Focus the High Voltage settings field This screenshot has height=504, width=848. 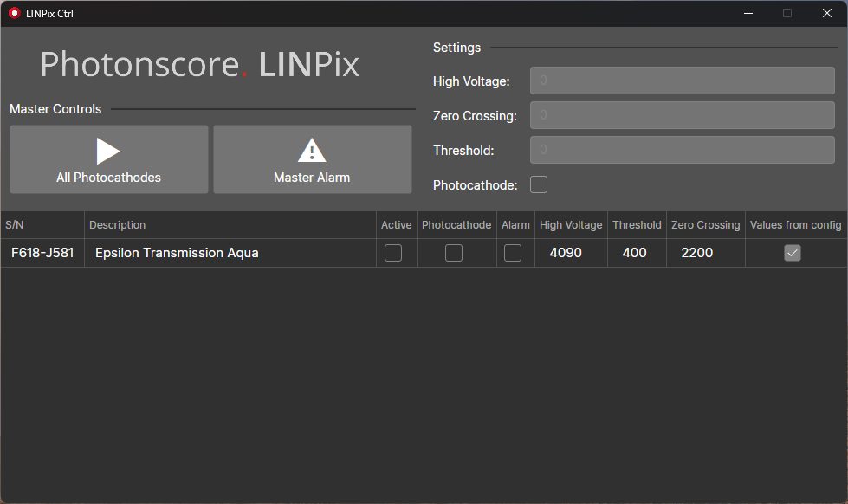pyautogui.click(x=682, y=81)
